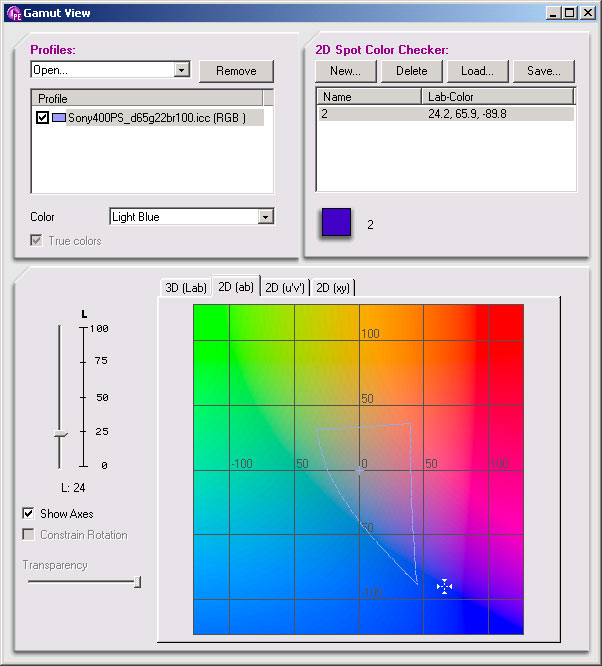Click the L lightness slider handle
This screenshot has width=602, height=666.
click(x=61, y=434)
